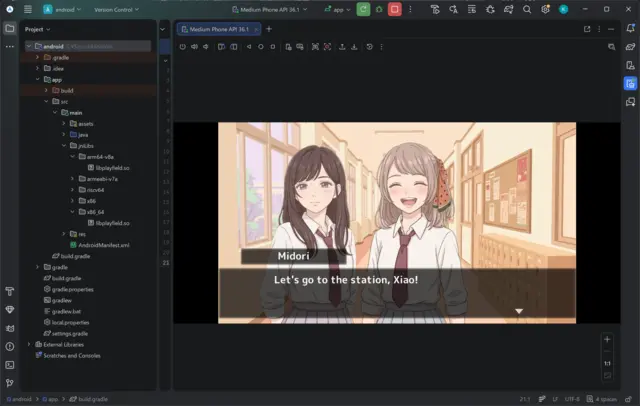
Task: Set emulator zoom to 1:1
Action: (x=607, y=364)
